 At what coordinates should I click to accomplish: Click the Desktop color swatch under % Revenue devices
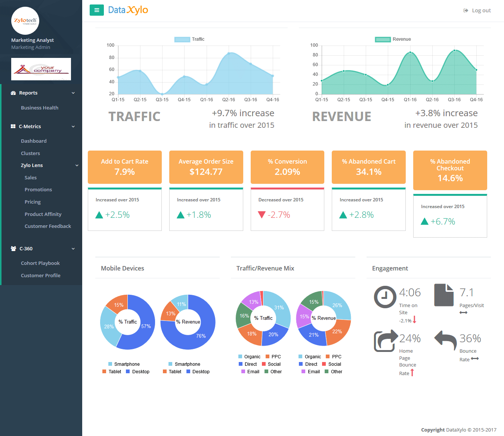(188, 372)
